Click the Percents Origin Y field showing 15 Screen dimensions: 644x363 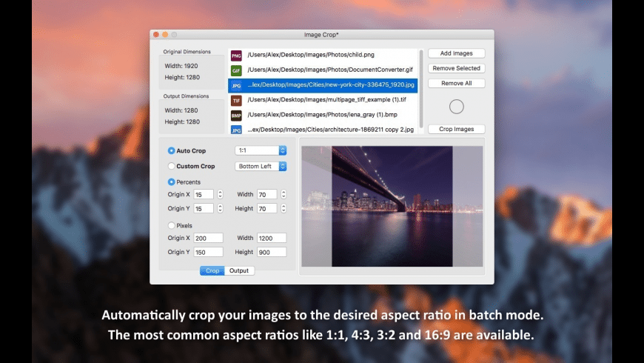tap(204, 208)
